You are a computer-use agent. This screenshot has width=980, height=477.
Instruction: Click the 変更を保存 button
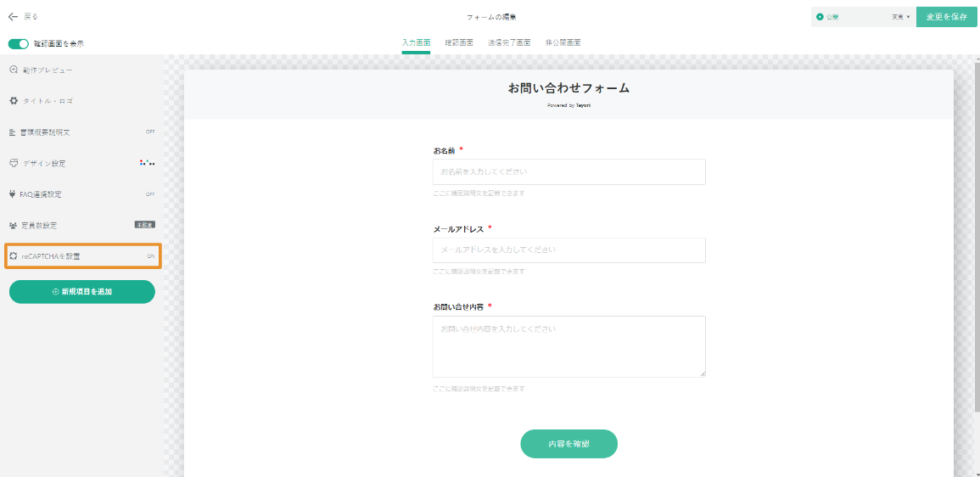946,17
